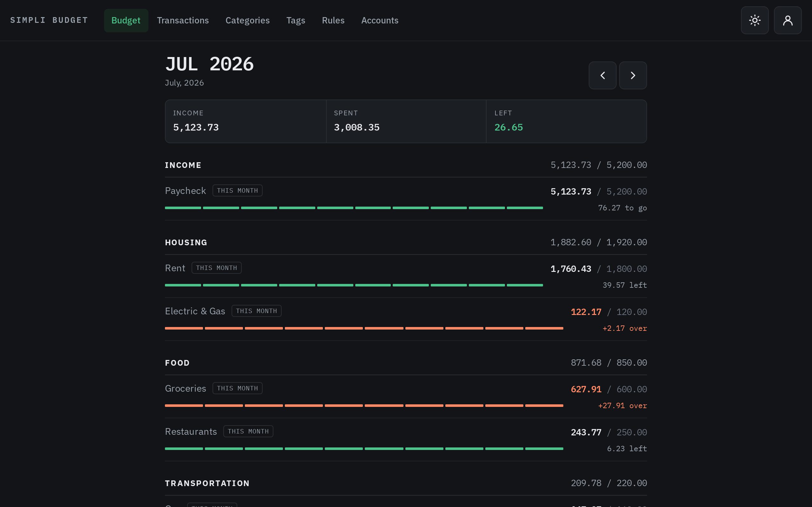This screenshot has height=507, width=812.
Task: Go to previous month with left chevron
Action: [x=602, y=75]
